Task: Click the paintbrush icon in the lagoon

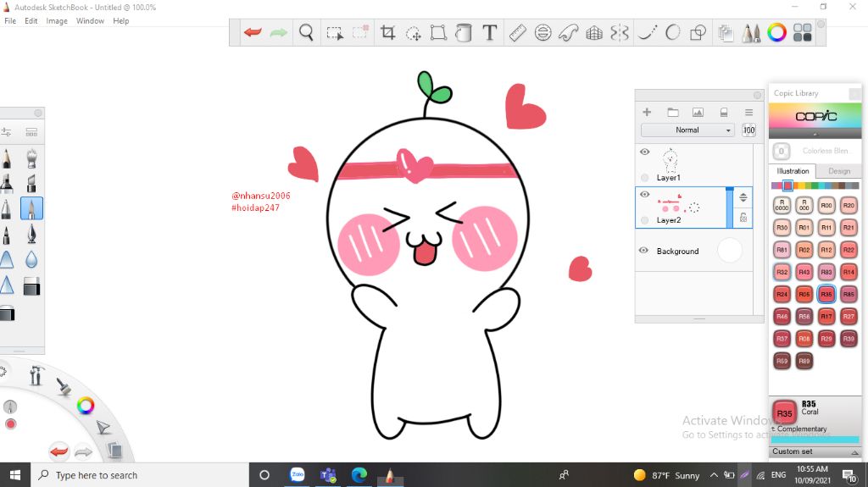Action: click(x=64, y=386)
